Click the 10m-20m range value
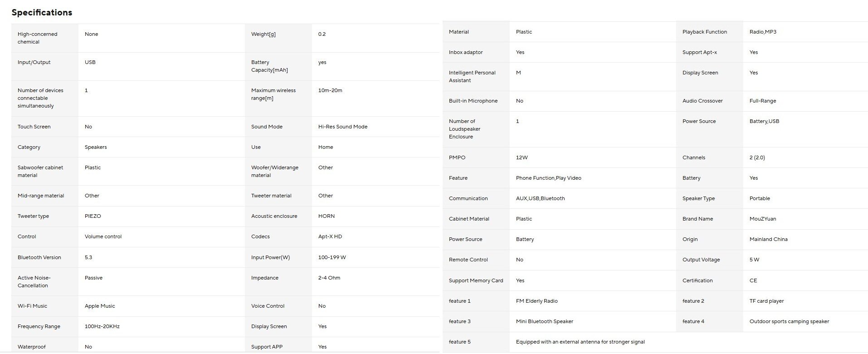The image size is (868, 354). [x=330, y=90]
